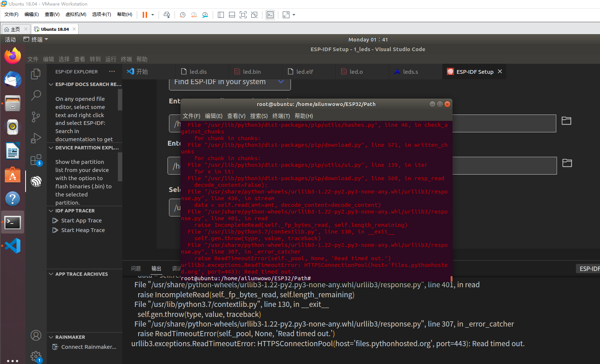600x364 pixels.
Task: Open the Explorer files icon in activity bar
Action: coord(36,74)
